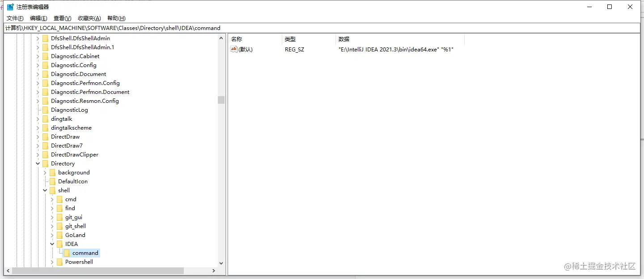Image resolution: width=644 pixels, height=279 pixels.
Task: Click the horizontal scrollbar right arrow
Action: pyautogui.click(x=214, y=271)
